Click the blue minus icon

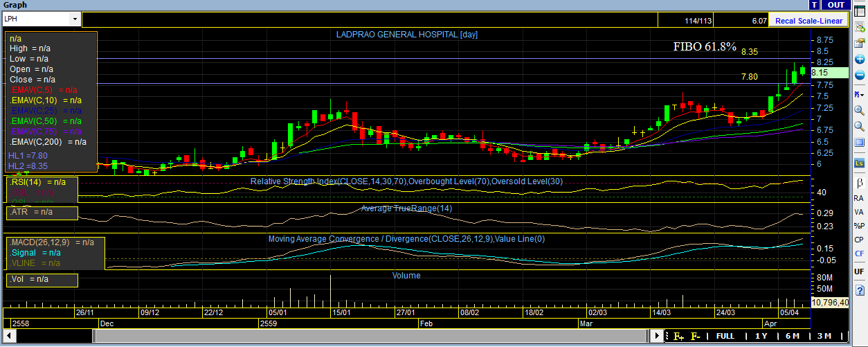[x=859, y=75]
